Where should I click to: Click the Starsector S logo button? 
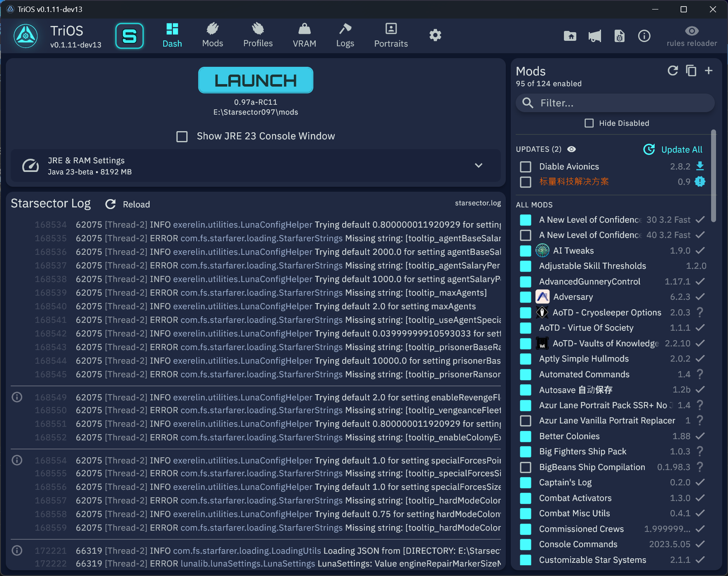coord(129,36)
